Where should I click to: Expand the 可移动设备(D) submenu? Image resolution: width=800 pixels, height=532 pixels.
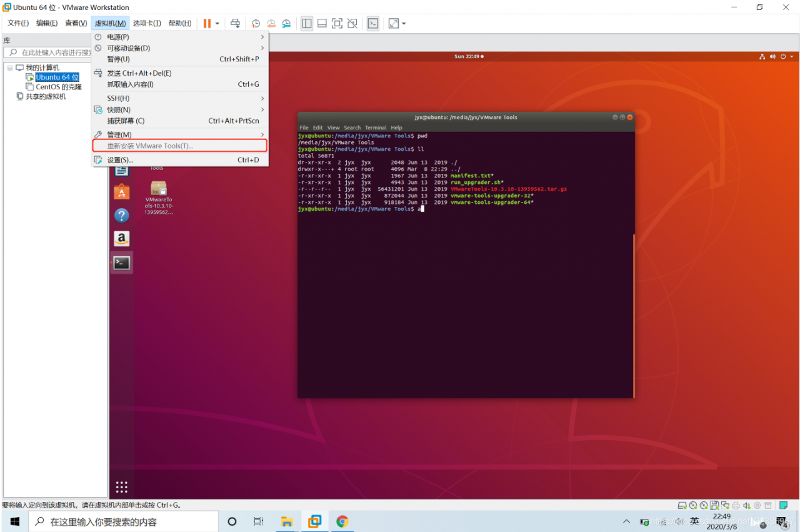click(x=180, y=48)
